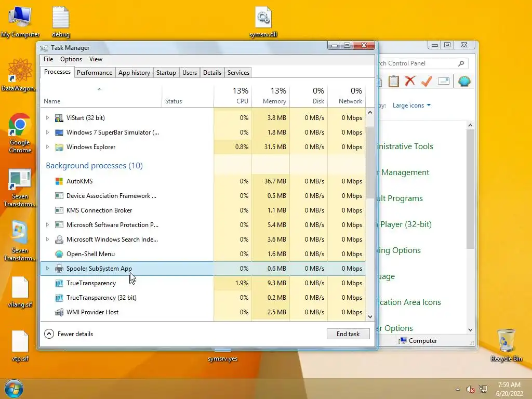Switch to the Users tab
532x399 pixels.
pyautogui.click(x=189, y=73)
